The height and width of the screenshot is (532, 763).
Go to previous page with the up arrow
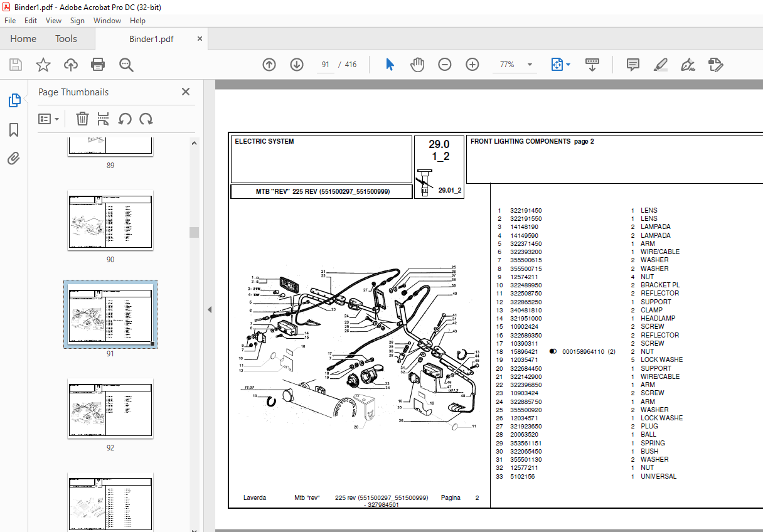[x=269, y=65]
